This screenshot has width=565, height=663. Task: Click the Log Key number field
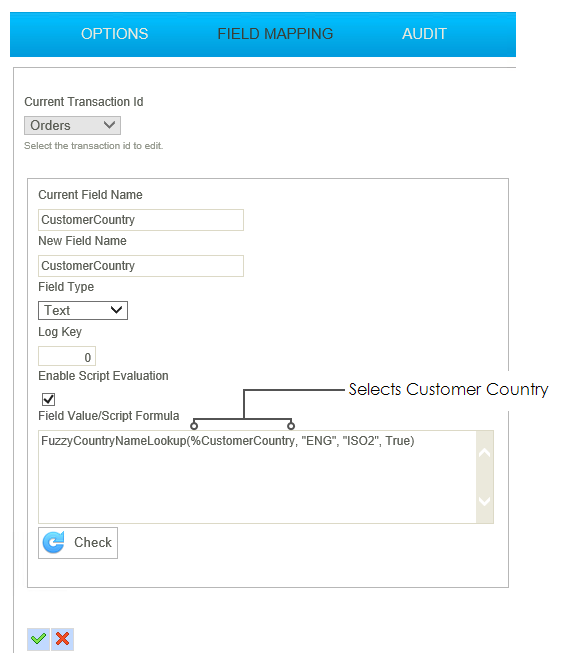click(x=67, y=356)
